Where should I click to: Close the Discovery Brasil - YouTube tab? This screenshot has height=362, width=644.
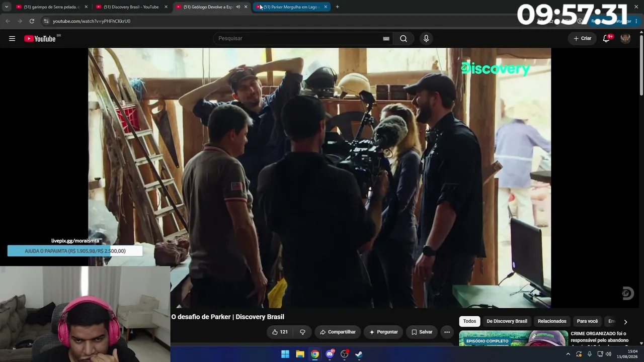166,7
